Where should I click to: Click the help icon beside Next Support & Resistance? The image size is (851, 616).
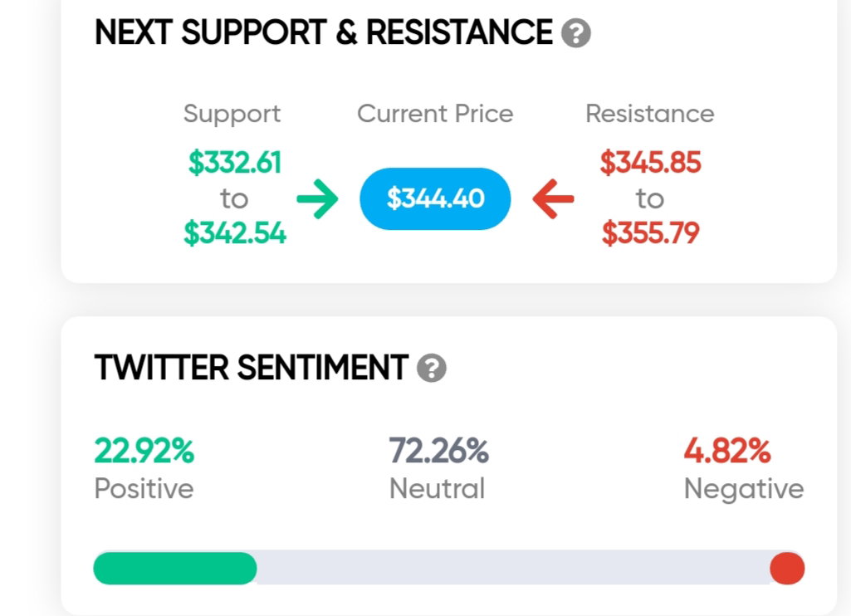(576, 34)
